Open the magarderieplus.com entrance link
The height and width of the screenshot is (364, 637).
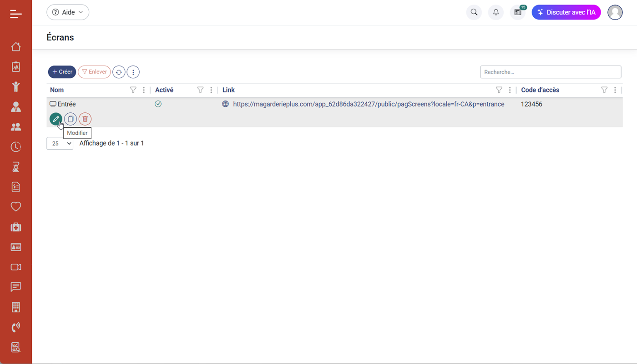click(x=369, y=104)
